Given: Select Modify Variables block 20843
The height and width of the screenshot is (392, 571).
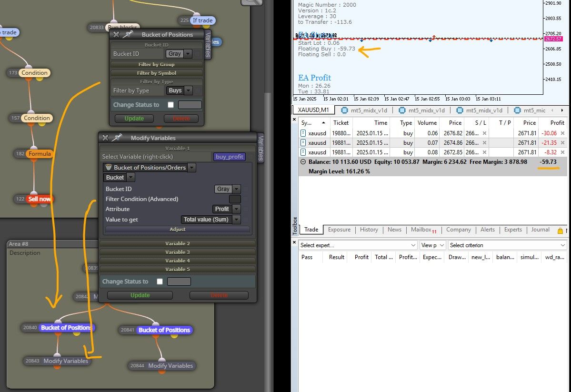Looking at the screenshot, I should [66, 361].
